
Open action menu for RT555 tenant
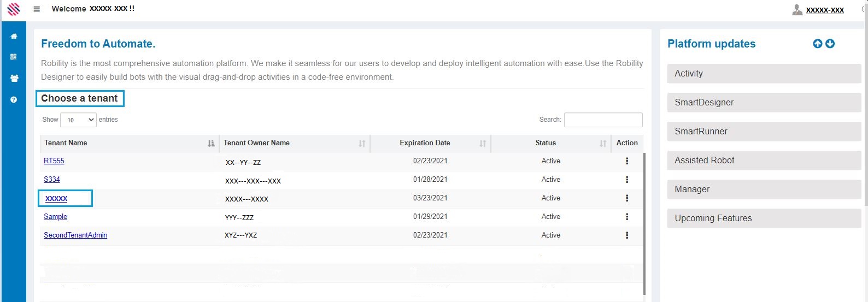coord(626,161)
